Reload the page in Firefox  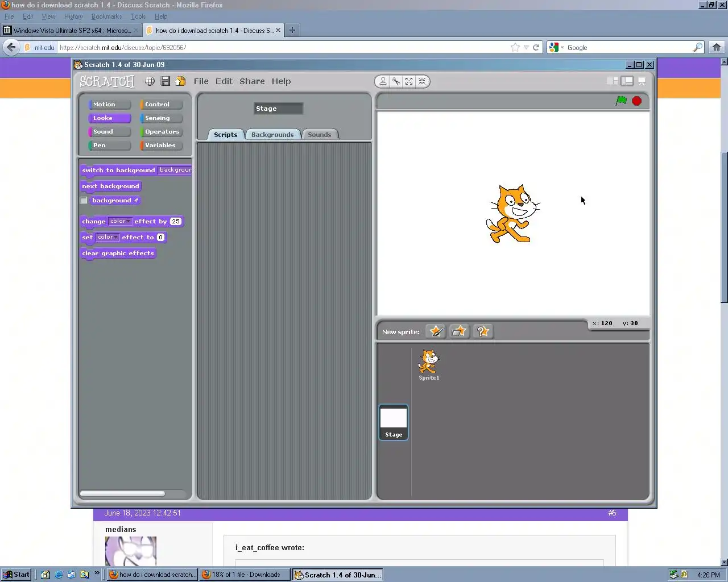pos(536,48)
